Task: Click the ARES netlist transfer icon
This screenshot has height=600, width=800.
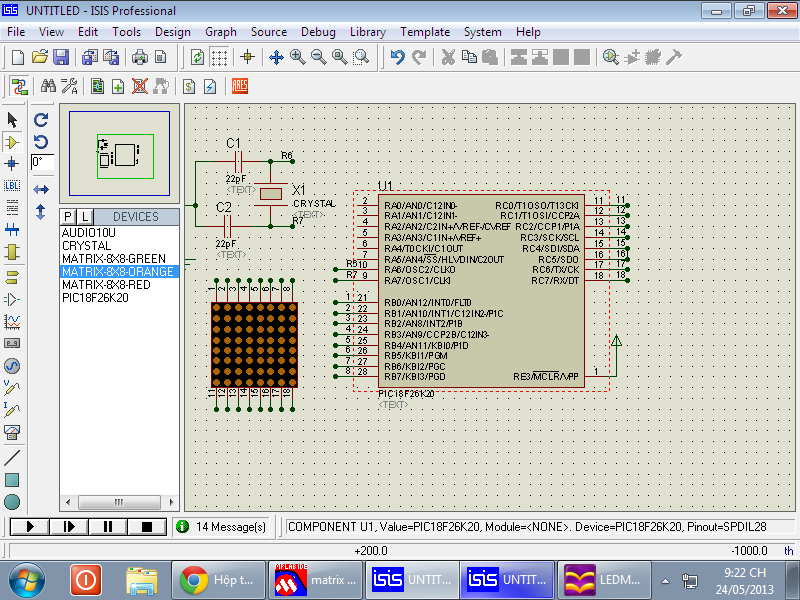Action: (240, 86)
